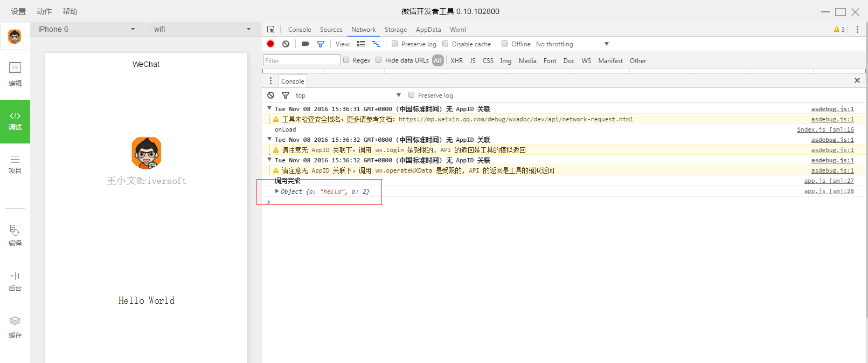The image size is (868, 363).
Task: Select the XHR request type filter
Action: 457,60
